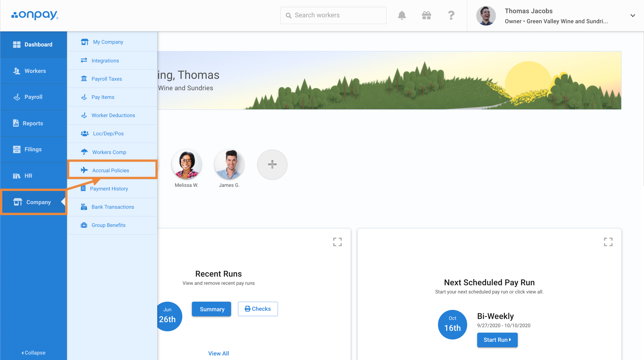
Task: Click the question mark help icon
Action: tap(451, 15)
